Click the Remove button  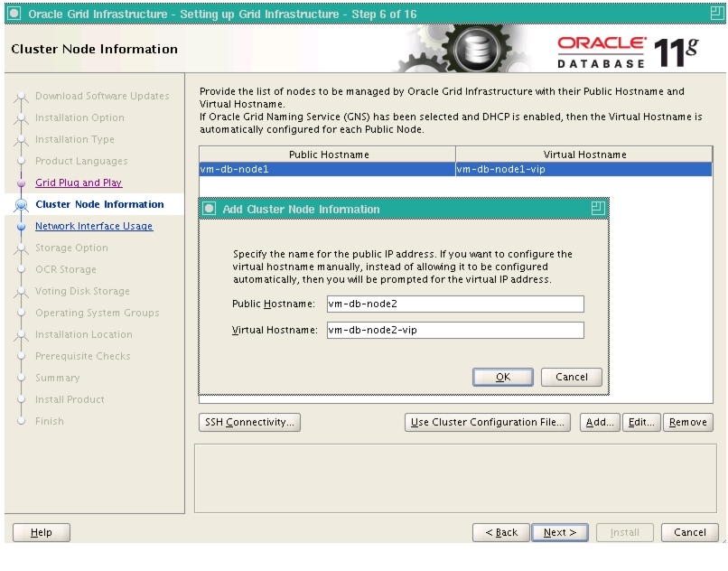(687, 422)
